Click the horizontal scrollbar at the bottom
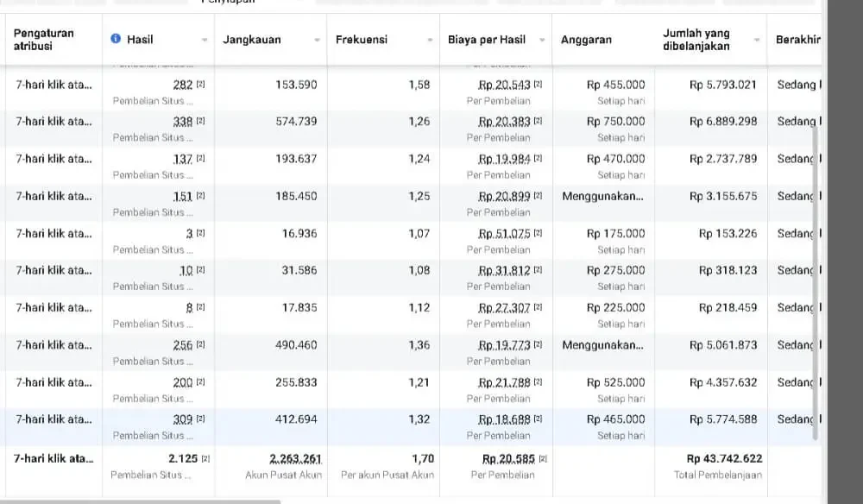This screenshot has width=863, height=504. 140,501
